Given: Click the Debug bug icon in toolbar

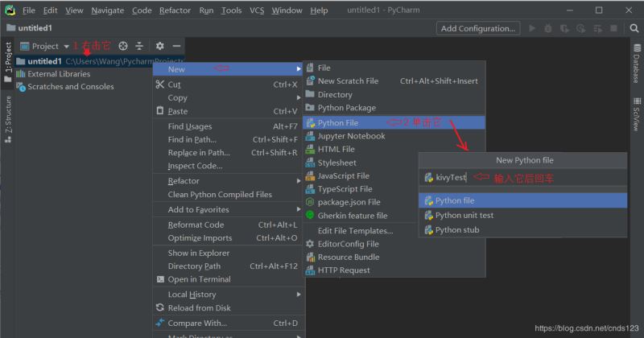Looking at the screenshot, I should (548, 28).
